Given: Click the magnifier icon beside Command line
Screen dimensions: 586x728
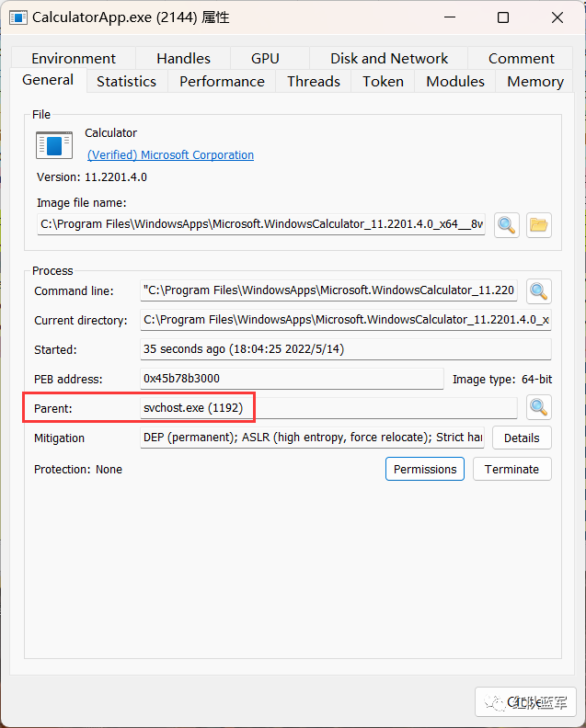Looking at the screenshot, I should pos(539,291).
